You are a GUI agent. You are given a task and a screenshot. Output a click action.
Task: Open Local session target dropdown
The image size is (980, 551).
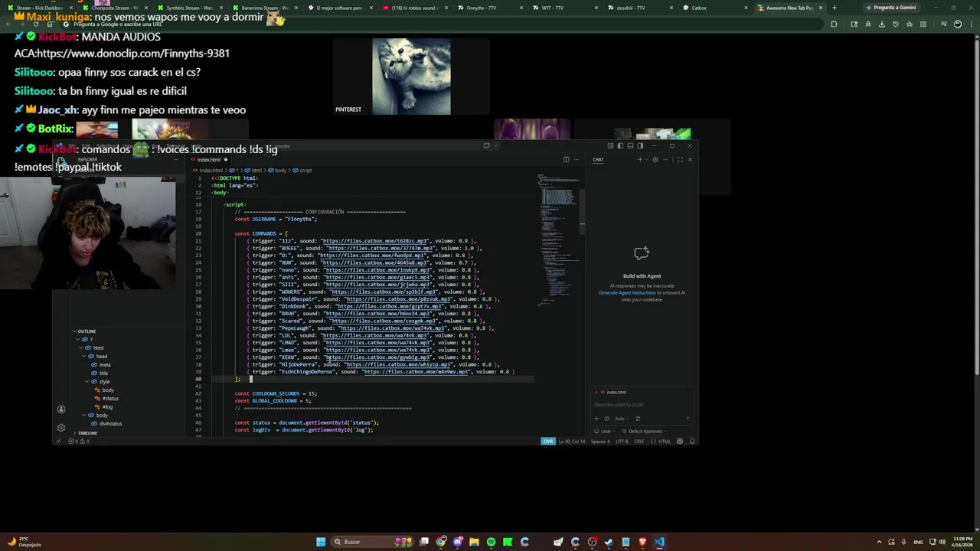tap(603, 431)
